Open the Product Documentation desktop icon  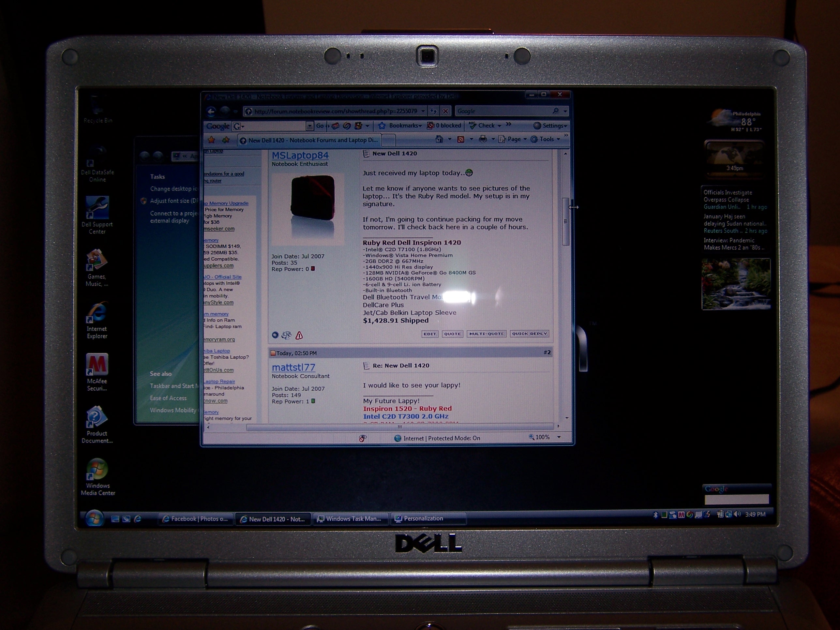point(97,425)
